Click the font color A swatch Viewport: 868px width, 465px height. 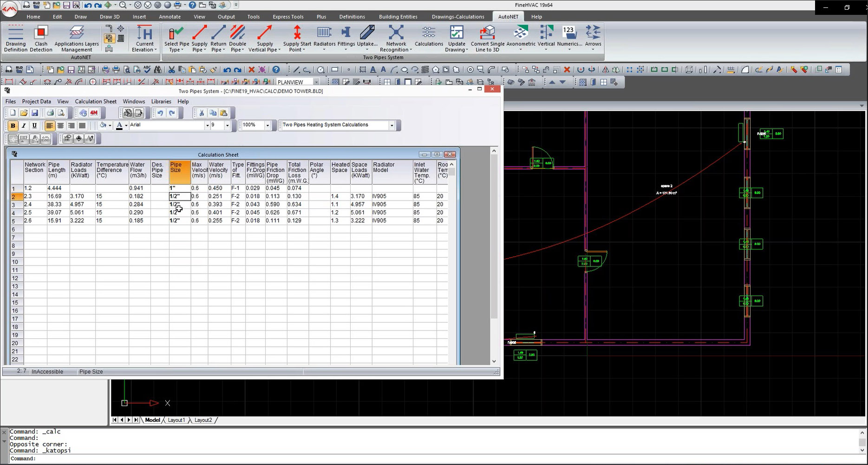(x=119, y=126)
